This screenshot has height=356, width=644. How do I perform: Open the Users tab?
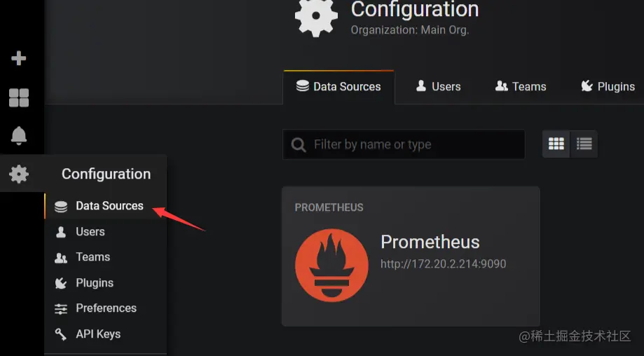[438, 87]
